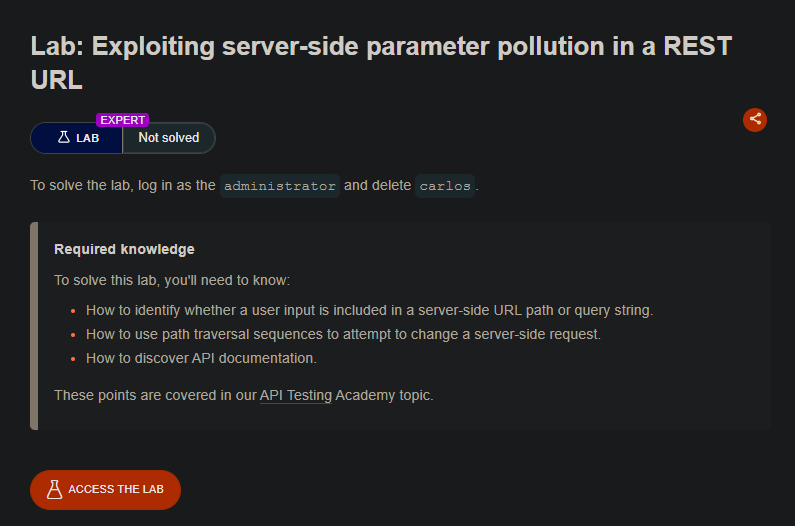Click the bullet about discovering API documentation
795x526 pixels.
coord(201,358)
